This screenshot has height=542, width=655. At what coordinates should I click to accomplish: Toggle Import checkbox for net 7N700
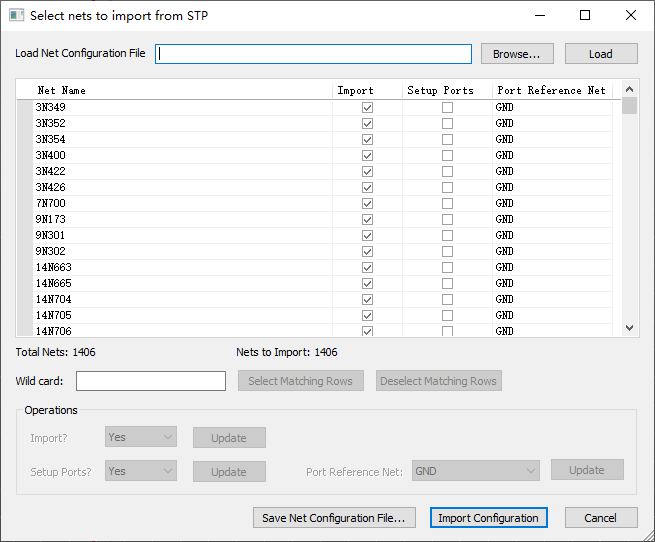point(367,204)
